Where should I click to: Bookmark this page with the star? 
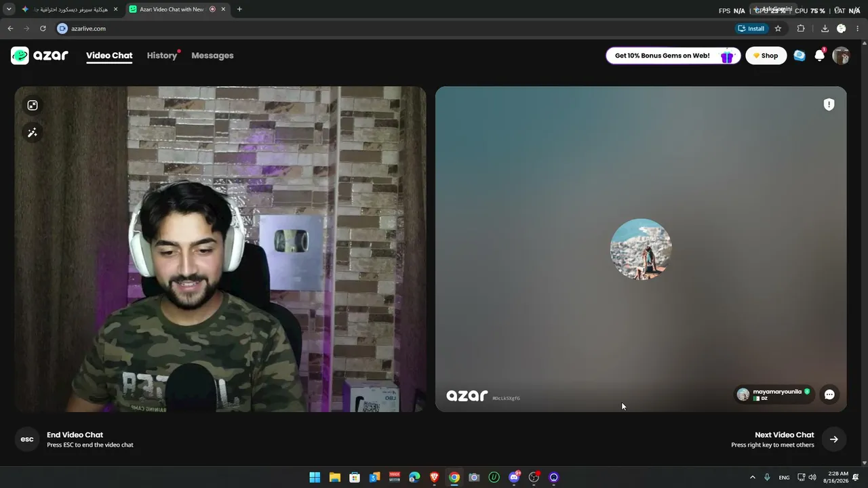[x=778, y=28]
